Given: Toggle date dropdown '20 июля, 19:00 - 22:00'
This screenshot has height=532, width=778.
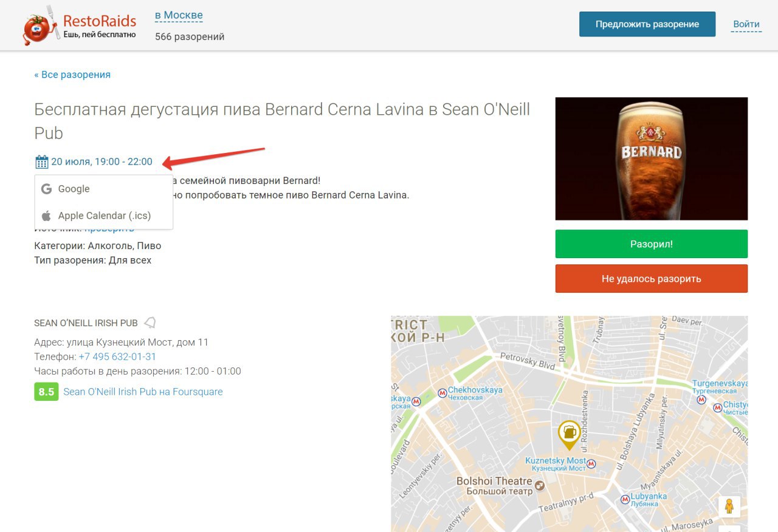Looking at the screenshot, I should 102,162.
